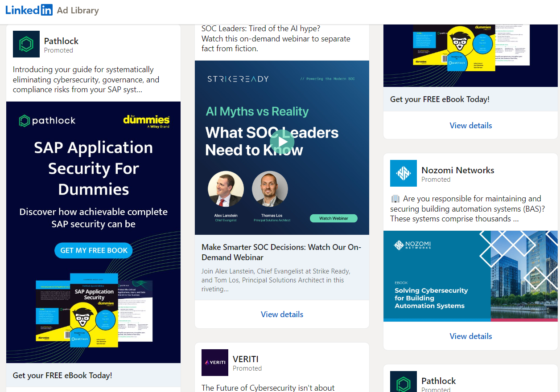Click the LinkedIn logo in the header
The width and height of the screenshot is (560, 392).
coord(29,10)
